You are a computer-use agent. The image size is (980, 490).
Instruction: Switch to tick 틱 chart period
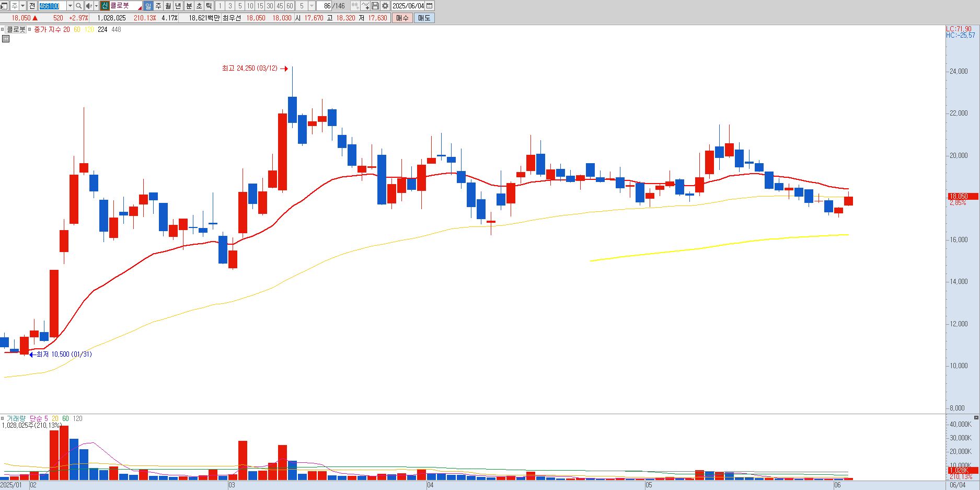tap(209, 6)
